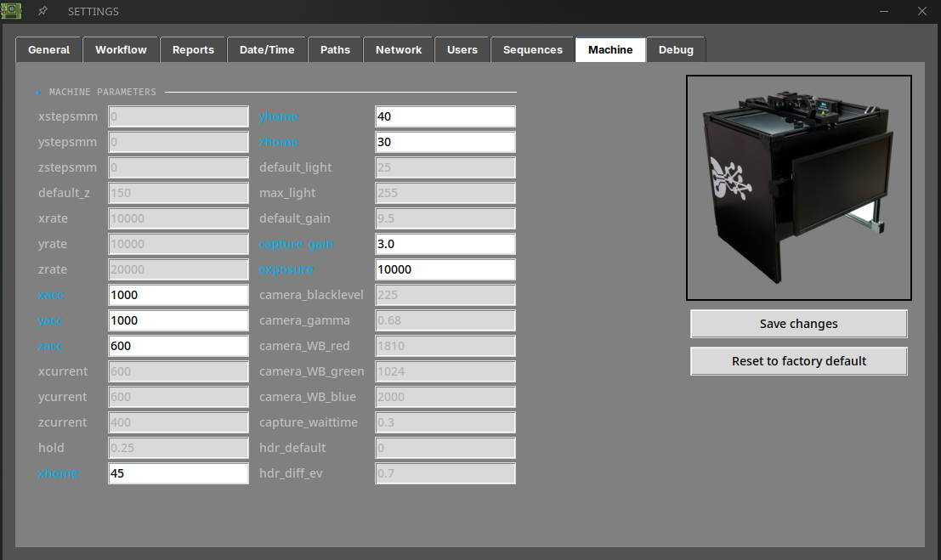This screenshot has height=560, width=941.
Task: Click the camera_WB_red field
Action: point(445,346)
